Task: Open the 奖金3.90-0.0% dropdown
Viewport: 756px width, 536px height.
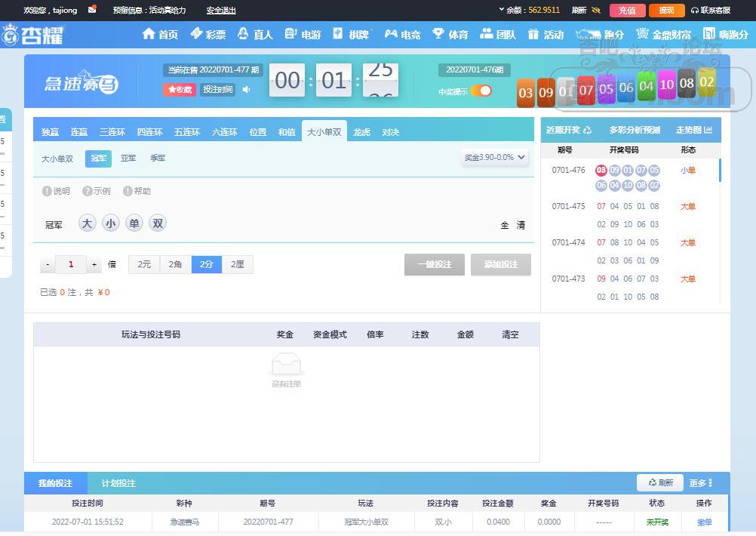Action: pos(495,158)
